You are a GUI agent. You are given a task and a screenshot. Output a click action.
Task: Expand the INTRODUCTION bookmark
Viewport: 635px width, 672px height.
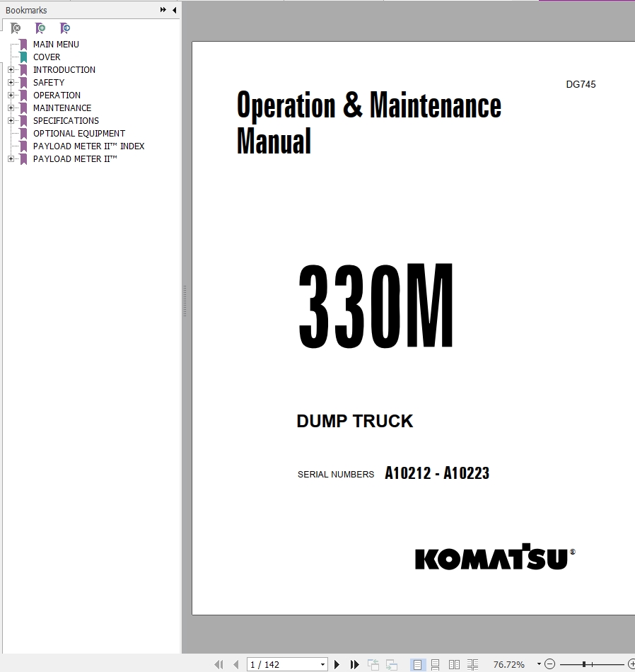click(11, 70)
